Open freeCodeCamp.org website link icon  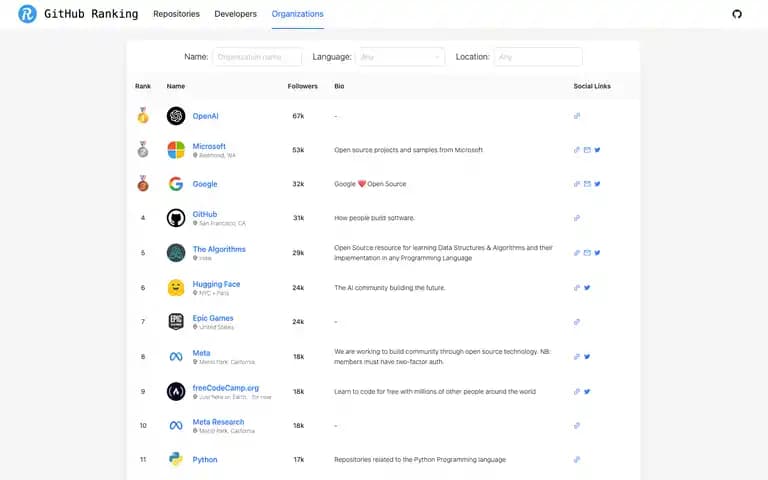[x=577, y=391]
